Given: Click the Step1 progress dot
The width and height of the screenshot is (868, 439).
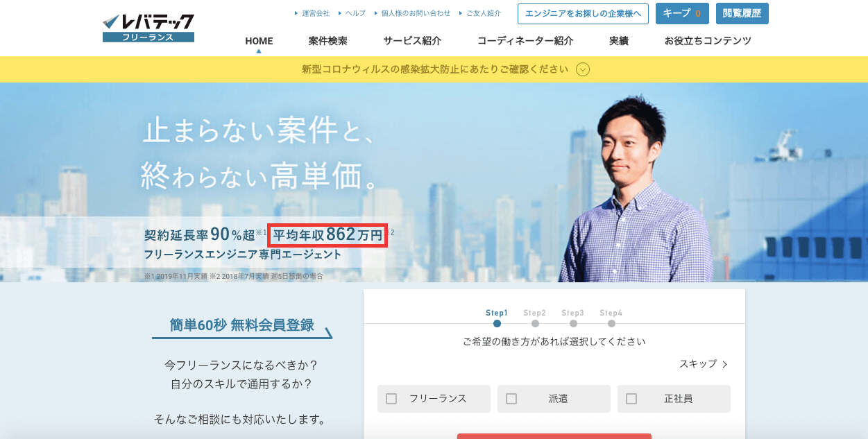Looking at the screenshot, I should pyautogui.click(x=497, y=323).
